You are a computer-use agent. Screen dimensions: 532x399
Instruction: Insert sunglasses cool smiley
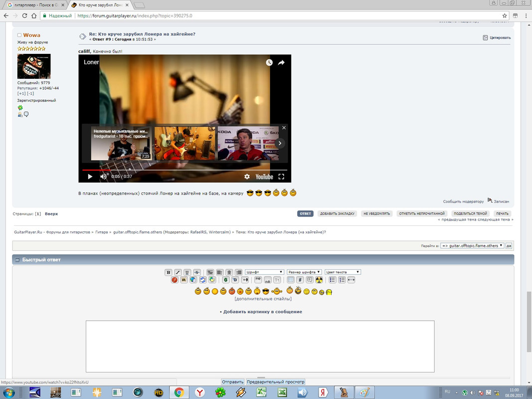point(266,291)
